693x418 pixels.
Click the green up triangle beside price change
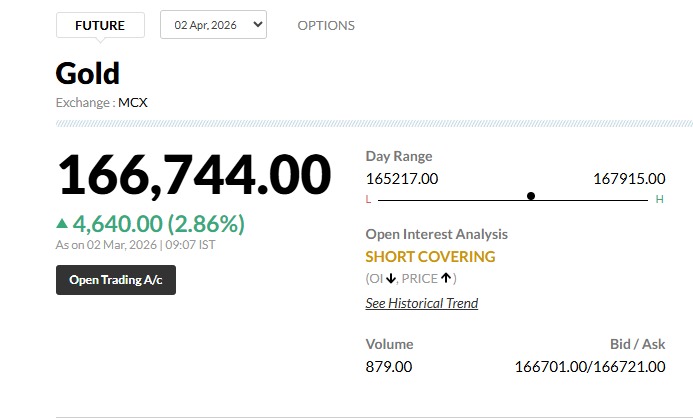pos(62,223)
